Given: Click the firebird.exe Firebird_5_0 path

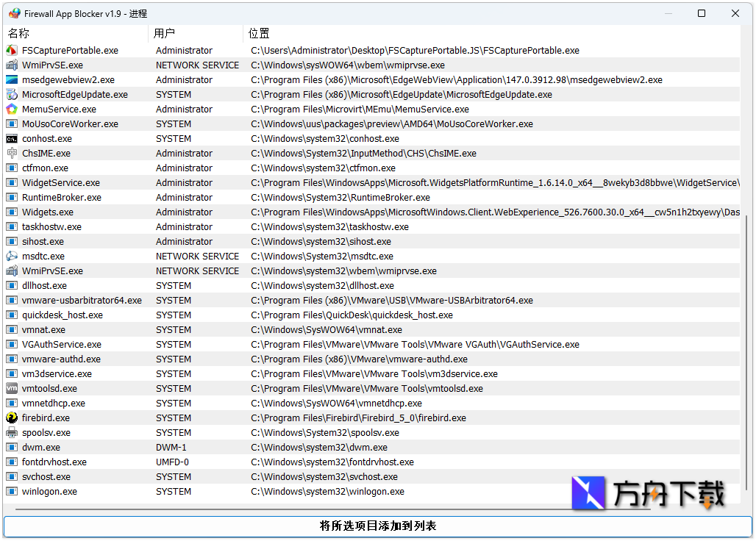Looking at the screenshot, I should coord(358,418).
